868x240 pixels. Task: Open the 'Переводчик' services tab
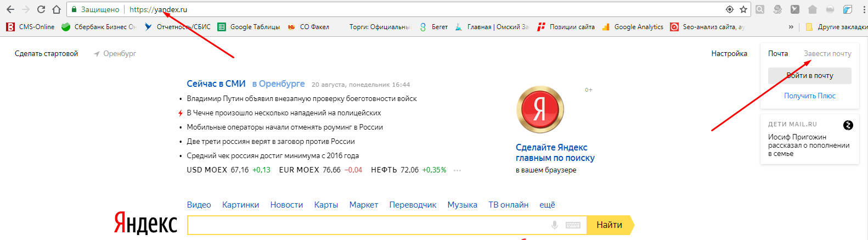coord(413,205)
